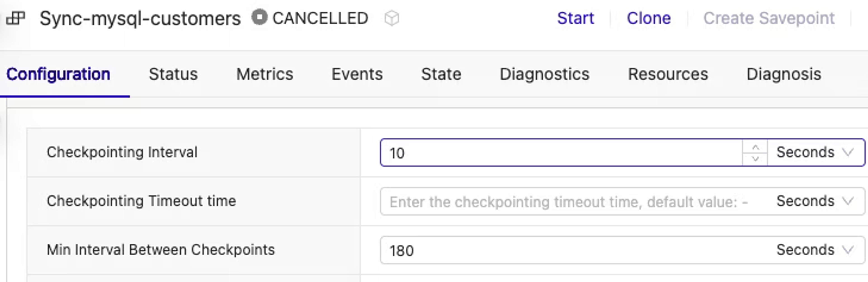Click the CANCELLED status stop icon
Screen dimensions: 868x282
point(259,17)
